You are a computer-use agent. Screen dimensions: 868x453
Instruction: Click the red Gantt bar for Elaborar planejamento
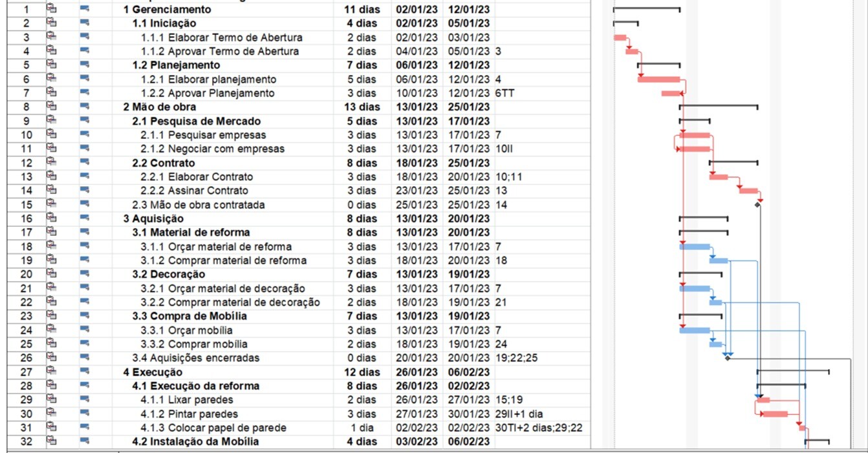pyautogui.click(x=658, y=79)
